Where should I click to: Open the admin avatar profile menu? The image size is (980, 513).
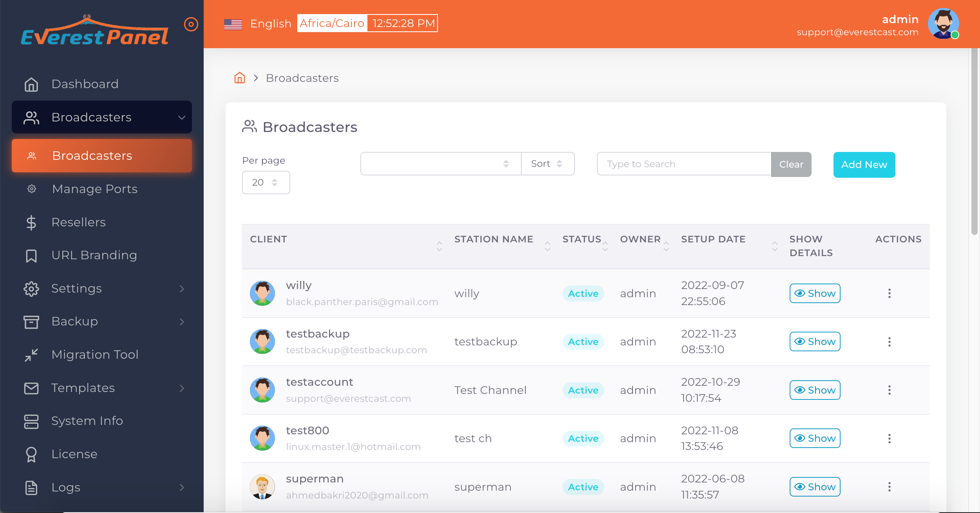943,23
